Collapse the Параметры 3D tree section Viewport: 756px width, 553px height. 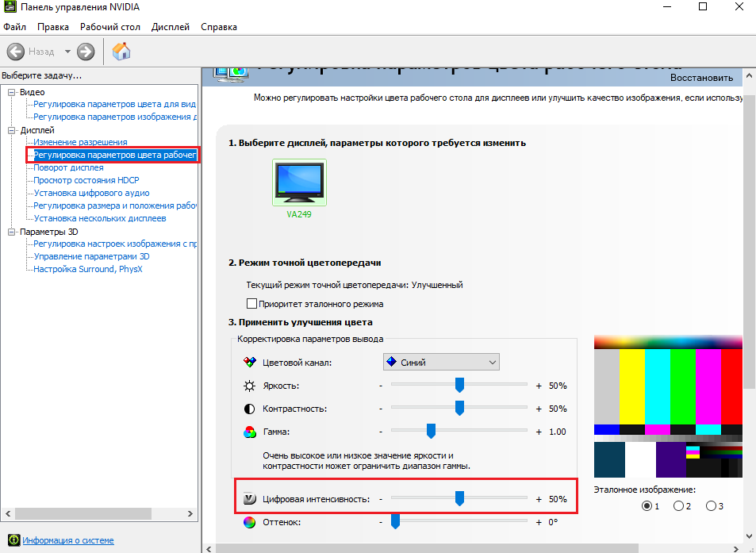click(x=12, y=232)
